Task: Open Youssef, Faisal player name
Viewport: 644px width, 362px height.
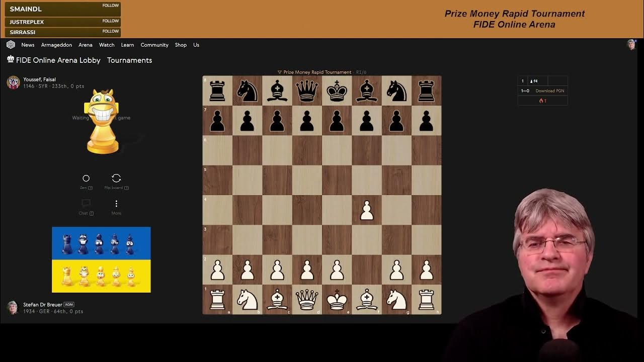Action: tap(39, 79)
